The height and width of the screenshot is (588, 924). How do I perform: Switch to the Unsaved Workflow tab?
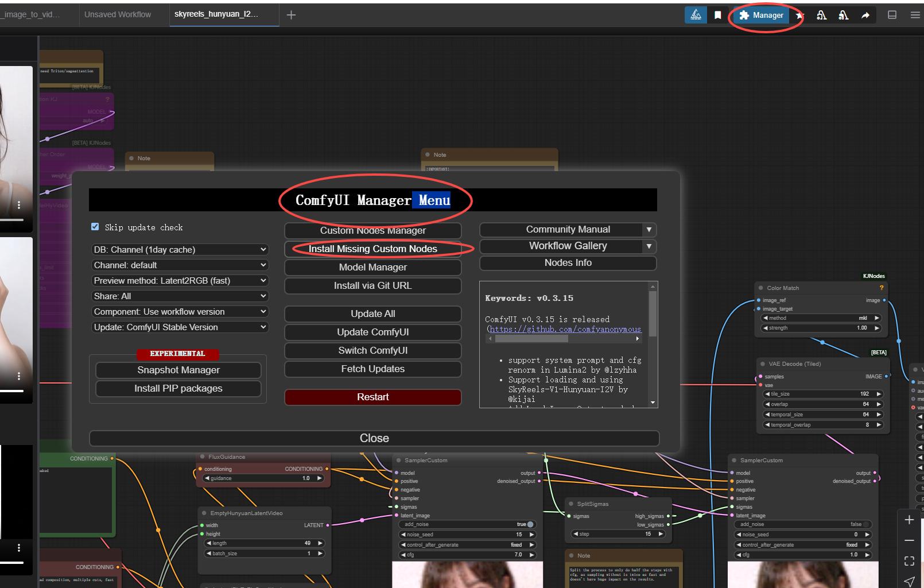pos(118,15)
